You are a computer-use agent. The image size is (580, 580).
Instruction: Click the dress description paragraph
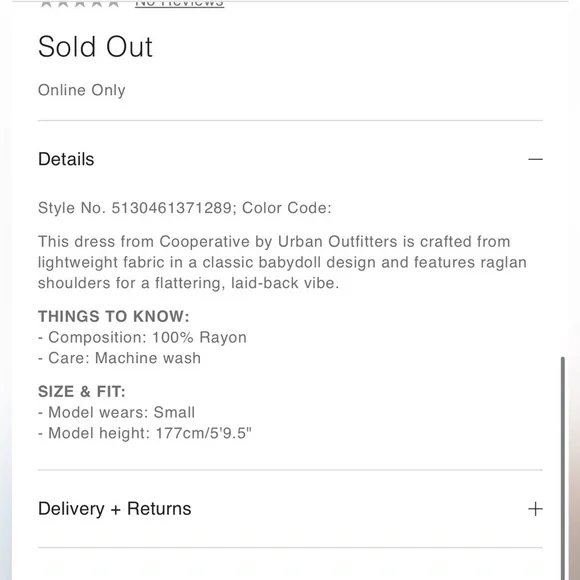(282, 262)
